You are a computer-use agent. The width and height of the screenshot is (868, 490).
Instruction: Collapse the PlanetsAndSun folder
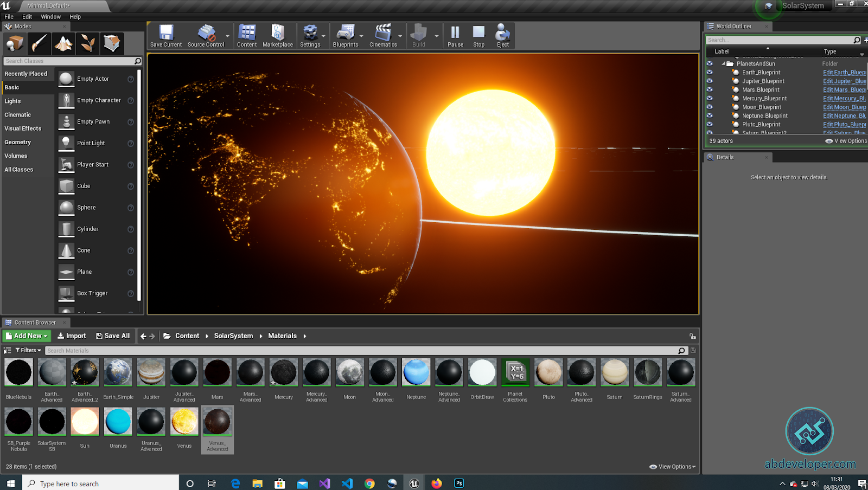(x=723, y=63)
